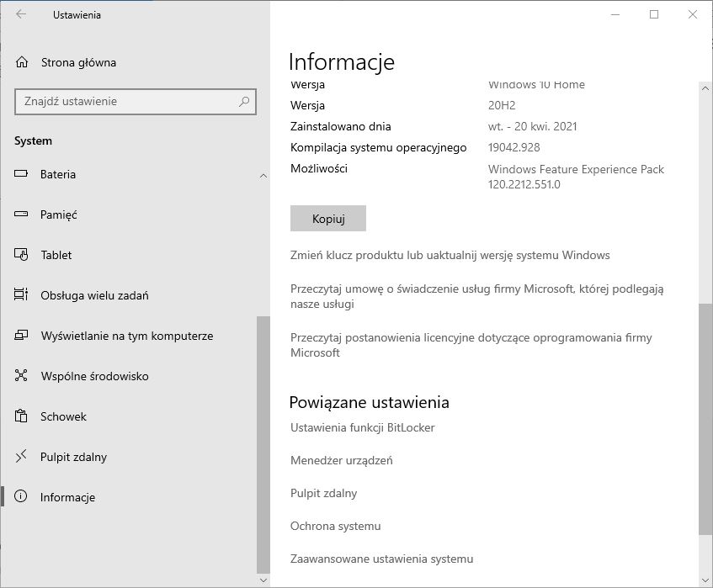Click the Informacje info circle icon

[x=21, y=496]
